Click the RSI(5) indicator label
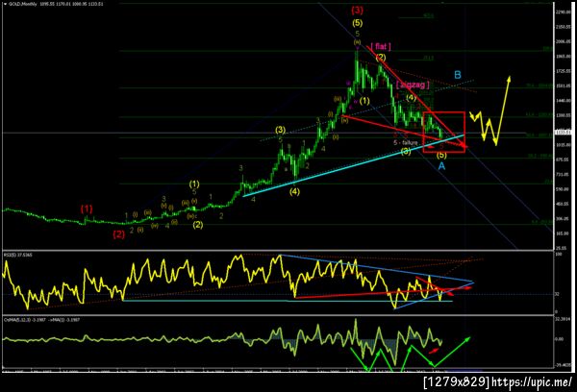 coord(17,255)
